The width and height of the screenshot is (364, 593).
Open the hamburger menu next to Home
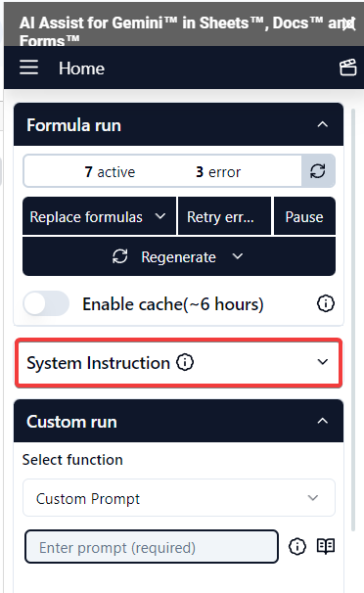point(28,68)
